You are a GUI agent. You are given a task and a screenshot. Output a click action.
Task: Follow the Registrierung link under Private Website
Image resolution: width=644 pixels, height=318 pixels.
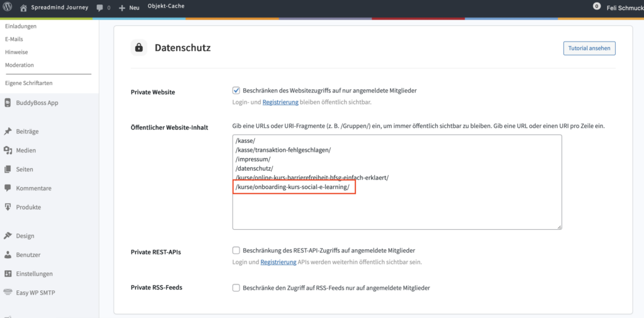[x=280, y=102]
